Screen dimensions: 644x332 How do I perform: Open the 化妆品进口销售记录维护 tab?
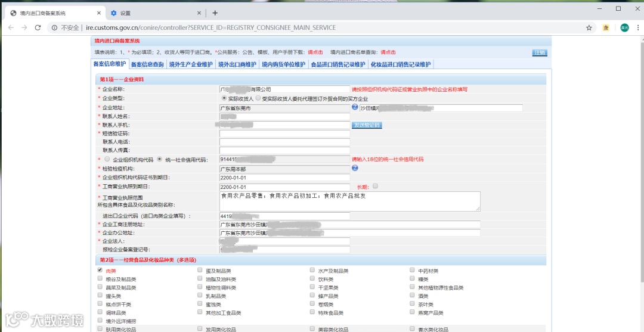pos(401,64)
